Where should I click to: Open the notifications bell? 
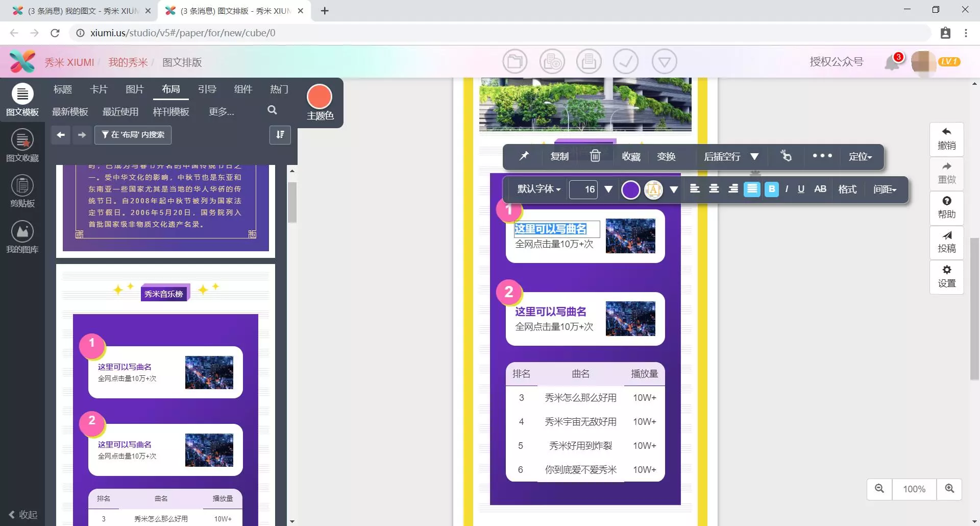pyautogui.click(x=892, y=62)
